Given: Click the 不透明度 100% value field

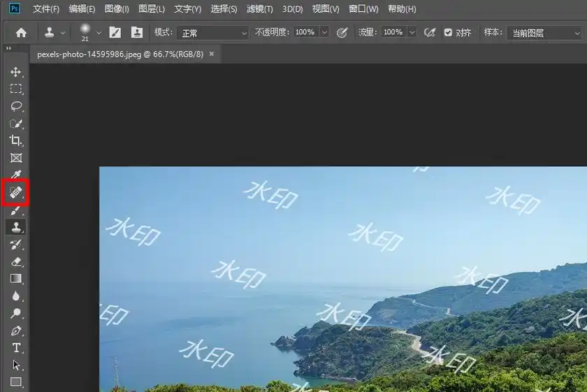Looking at the screenshot, I should [x=305, y=32].
